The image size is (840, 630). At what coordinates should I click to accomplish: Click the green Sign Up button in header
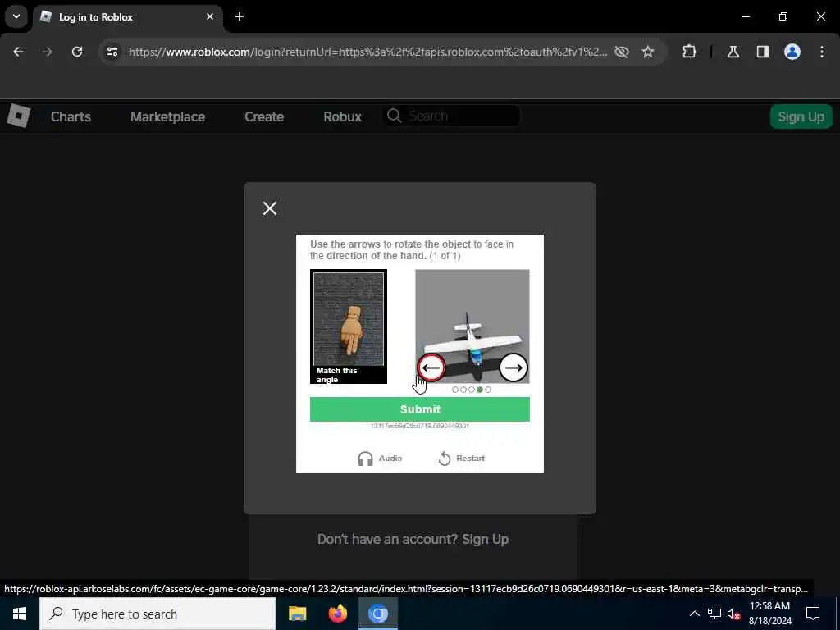coord(801,116)
